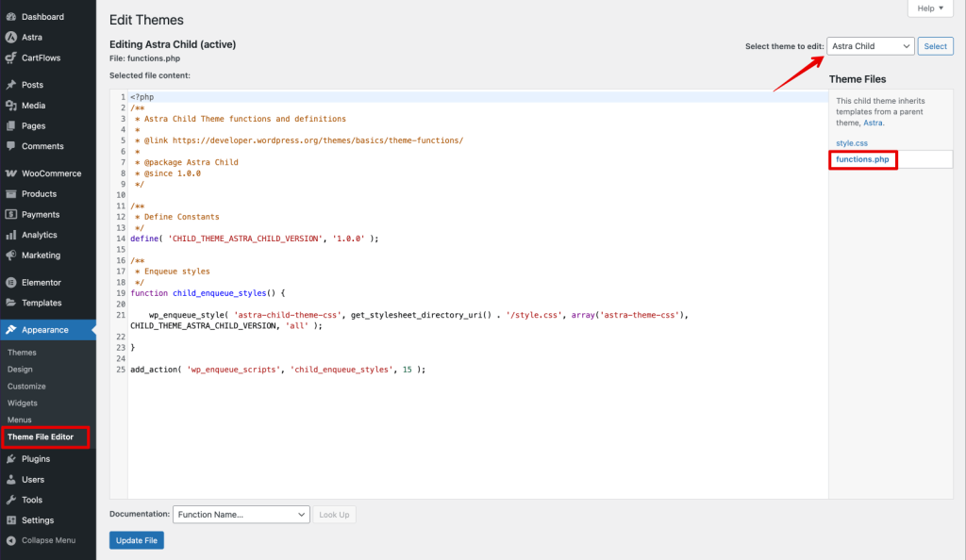Select the WooCommerce sidebar icon

point(16,173)
